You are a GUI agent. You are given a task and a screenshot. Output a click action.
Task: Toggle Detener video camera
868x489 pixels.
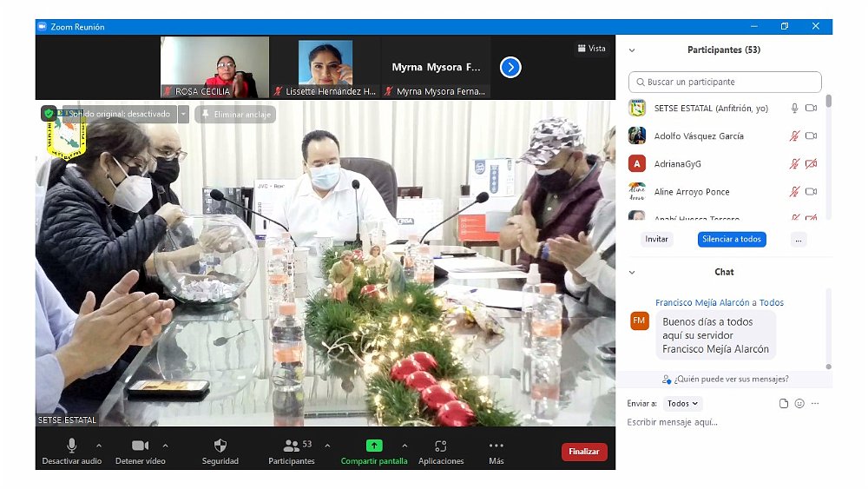click(x=140, y=446)
